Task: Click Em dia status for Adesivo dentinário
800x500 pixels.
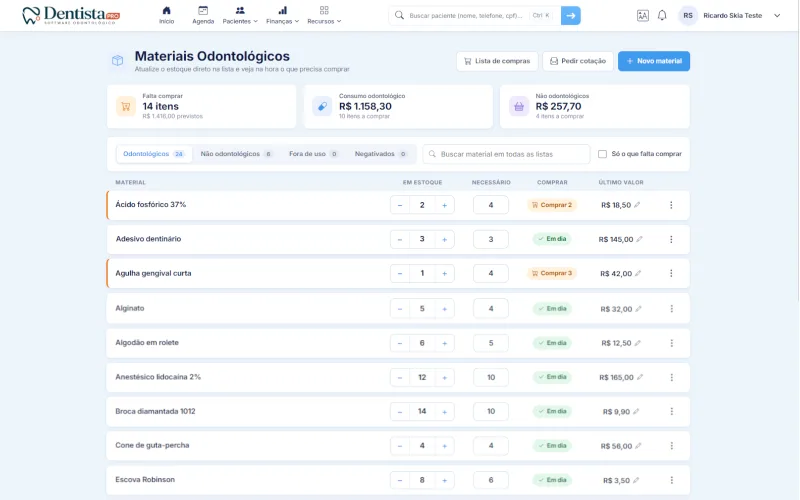Action: (552, 239)
